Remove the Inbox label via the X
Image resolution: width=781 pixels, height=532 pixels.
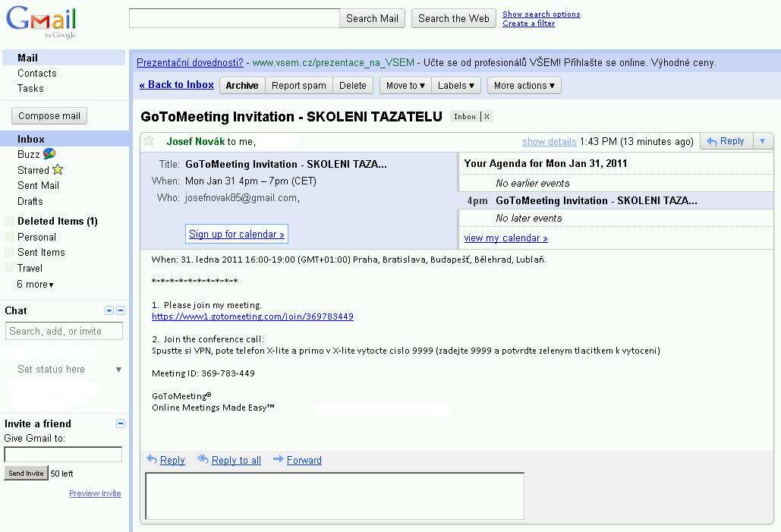[x=487, y=117]
